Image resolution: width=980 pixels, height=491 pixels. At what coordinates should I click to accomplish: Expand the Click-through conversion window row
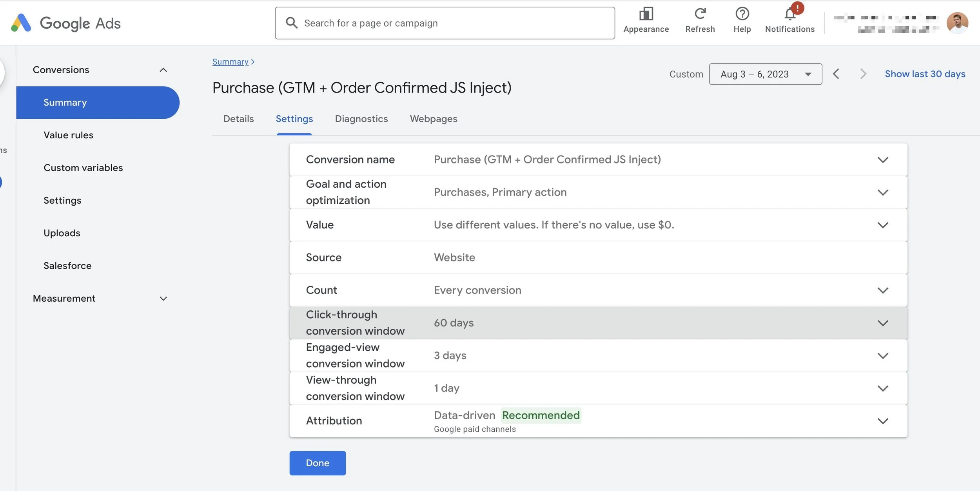(x=882, y=323)
